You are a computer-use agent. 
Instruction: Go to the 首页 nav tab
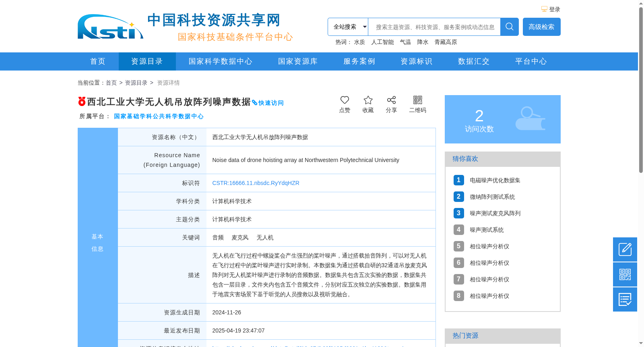pyautogui.click(x=98, y=61)
